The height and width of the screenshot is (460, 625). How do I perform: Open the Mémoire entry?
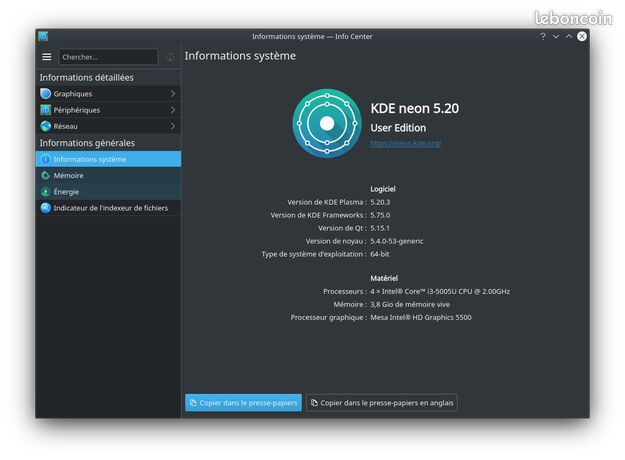click(108, 175)
